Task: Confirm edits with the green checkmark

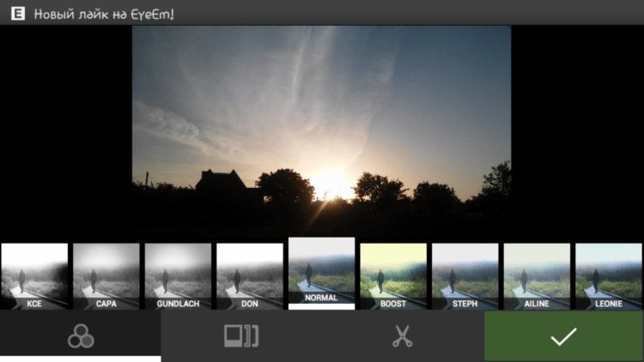Action: tap(563, 336)
